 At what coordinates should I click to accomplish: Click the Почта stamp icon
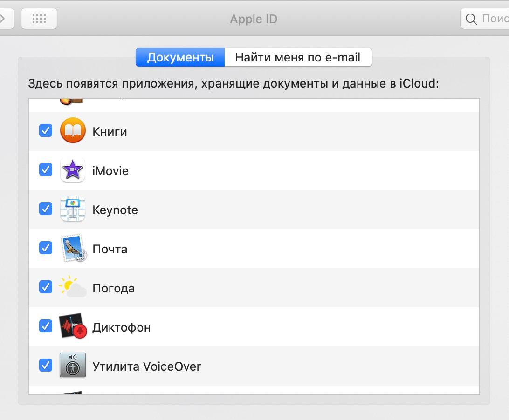(x=74, y=248)
